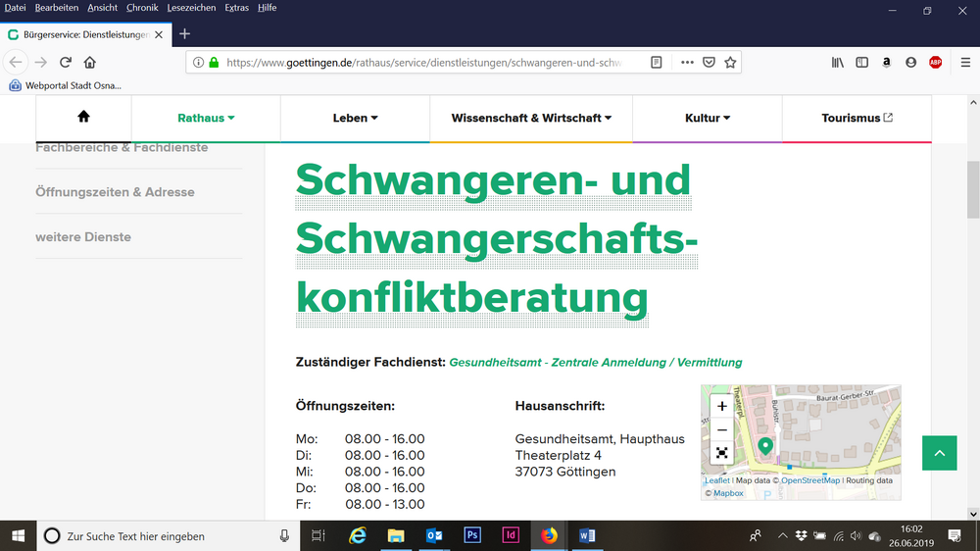Click the browser vertical scrollbar thumb
980x551 pixels.
click(x=972, y=189)
